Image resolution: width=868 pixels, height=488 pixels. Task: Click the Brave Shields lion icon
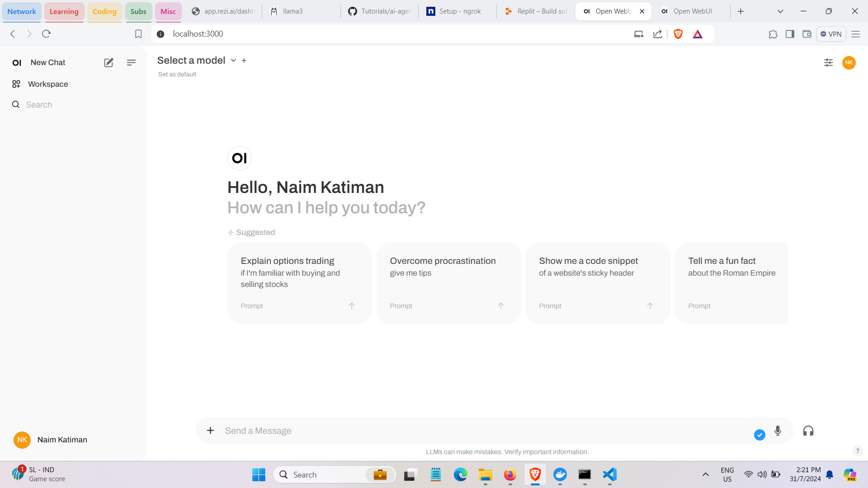click(678, 34)
